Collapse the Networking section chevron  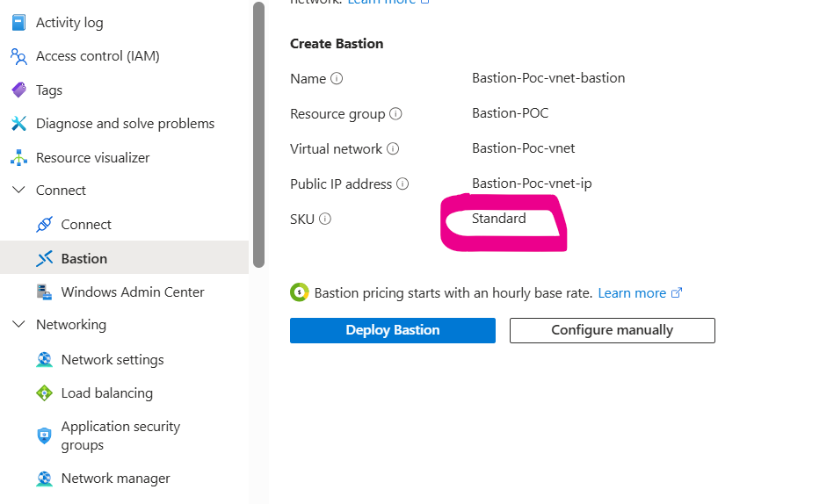point(18,324)
